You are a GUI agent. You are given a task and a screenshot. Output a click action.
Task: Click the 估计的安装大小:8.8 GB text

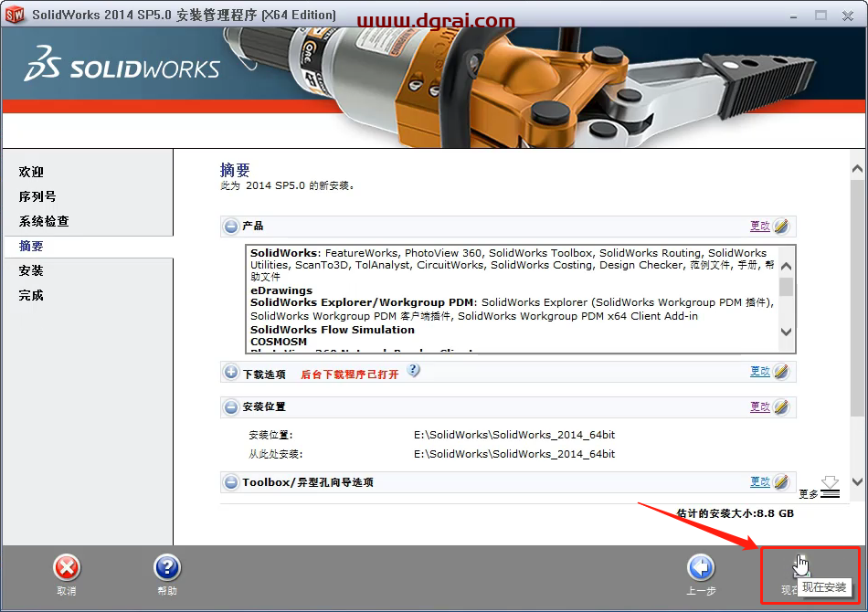[x=736, y=514]
